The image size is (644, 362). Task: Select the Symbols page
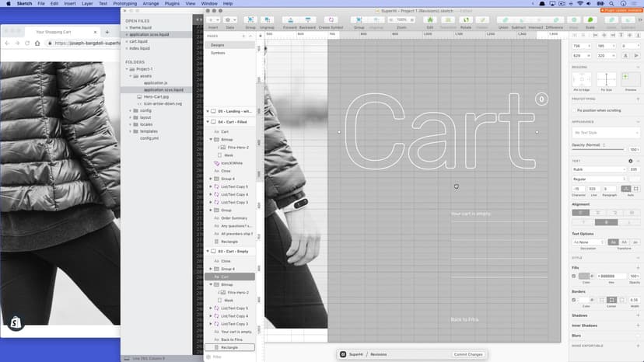coord(218,53)
